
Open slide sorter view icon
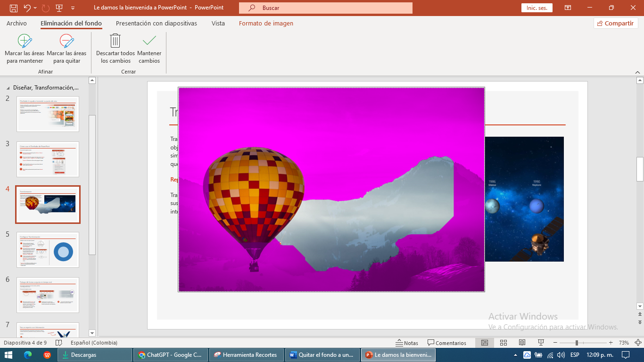point(503,343)
